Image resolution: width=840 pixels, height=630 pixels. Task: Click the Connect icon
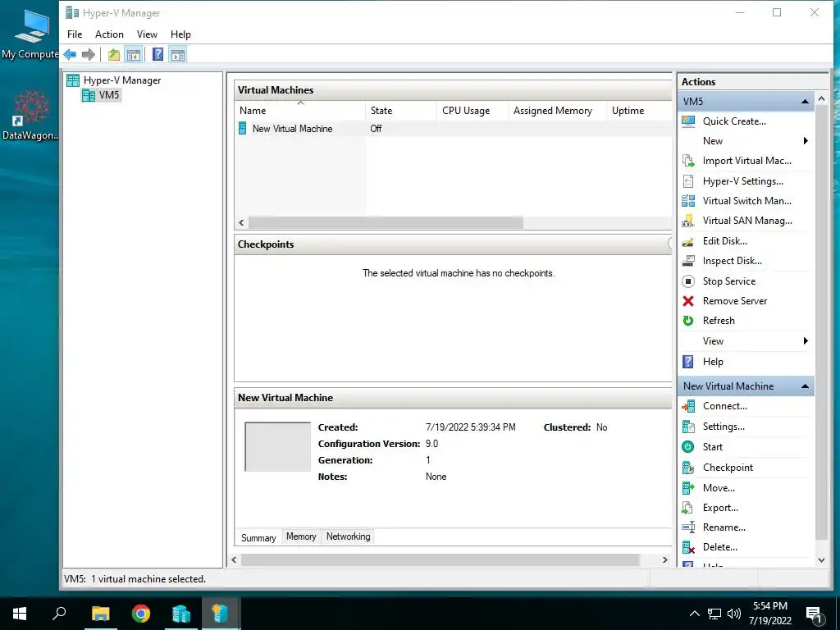coord(688,406)
